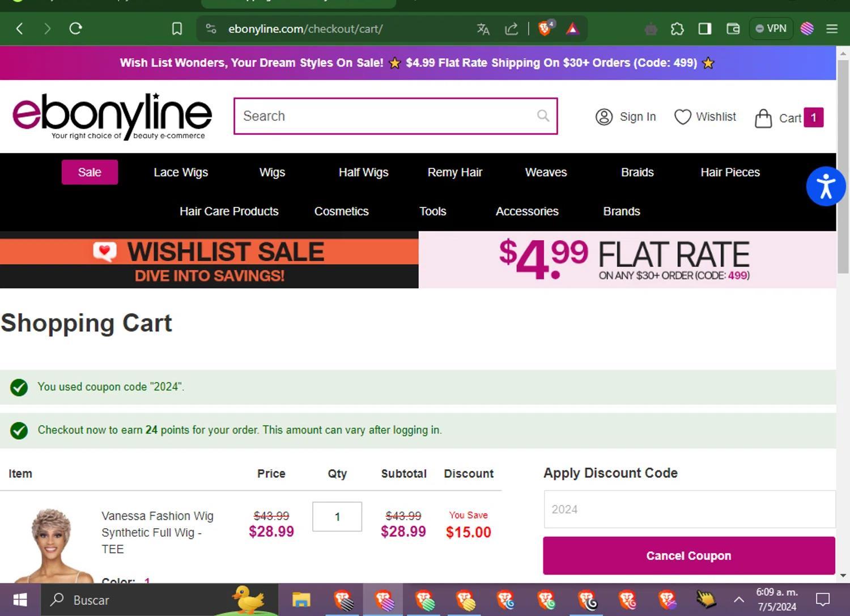Image resolution: width=850 pixels, height=616 pixels.
Task: Click the Cart shopping bag icon
Action: click(x=763, y=118)
